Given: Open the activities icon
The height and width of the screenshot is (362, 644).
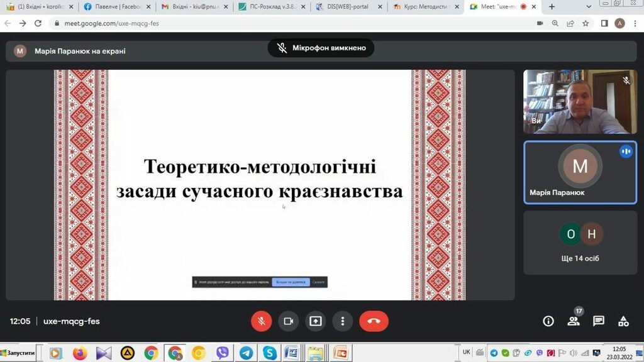Looking at the screenshot, I should 623,321.
